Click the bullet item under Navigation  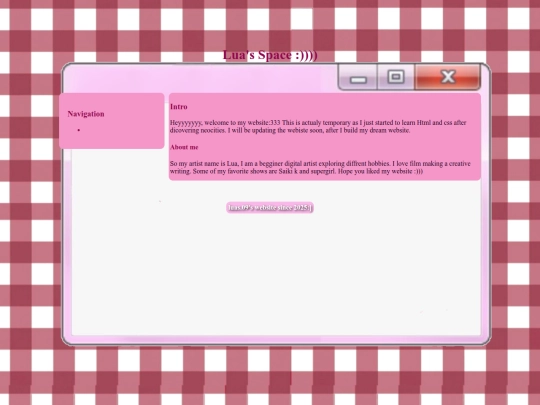pos(79,130)
